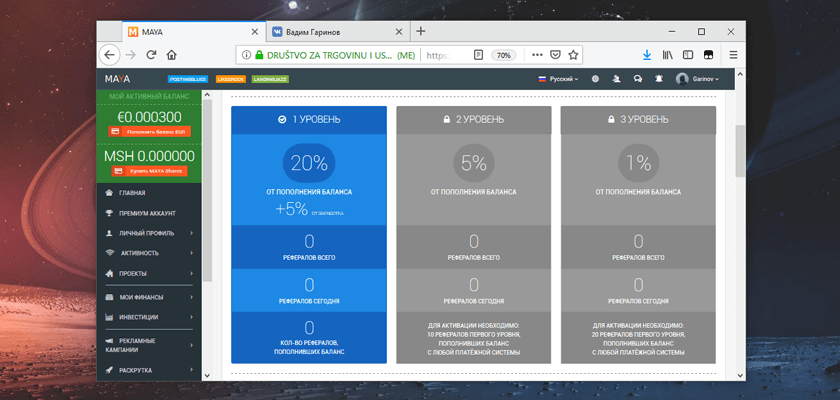Click the 5% circle on level 2
Image resolution: width=840 pixels, height=400 pixels.
point(474,163)
